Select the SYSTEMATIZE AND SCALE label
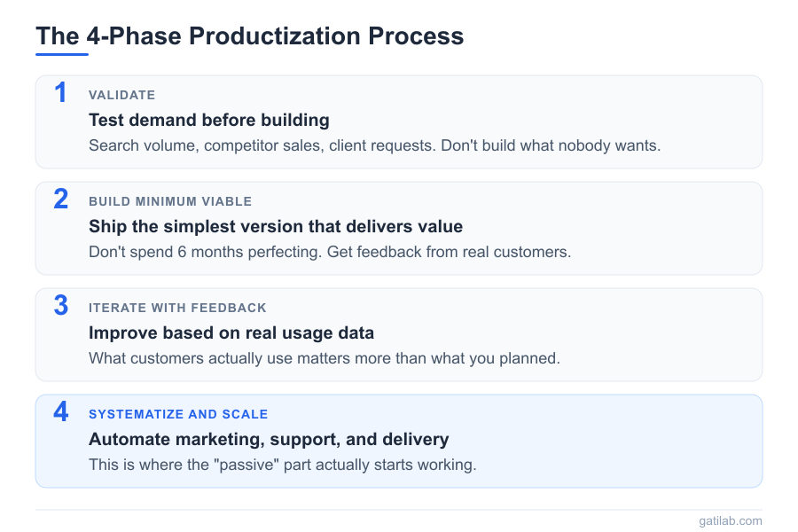 pos(178,414)
